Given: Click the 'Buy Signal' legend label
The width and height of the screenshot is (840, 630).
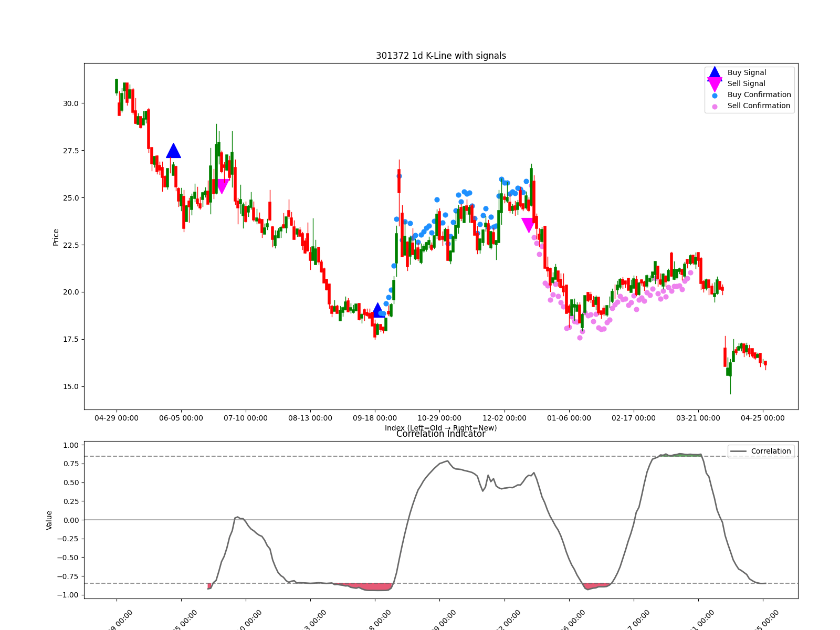Looking at the screenshot, I should point(747,73).
